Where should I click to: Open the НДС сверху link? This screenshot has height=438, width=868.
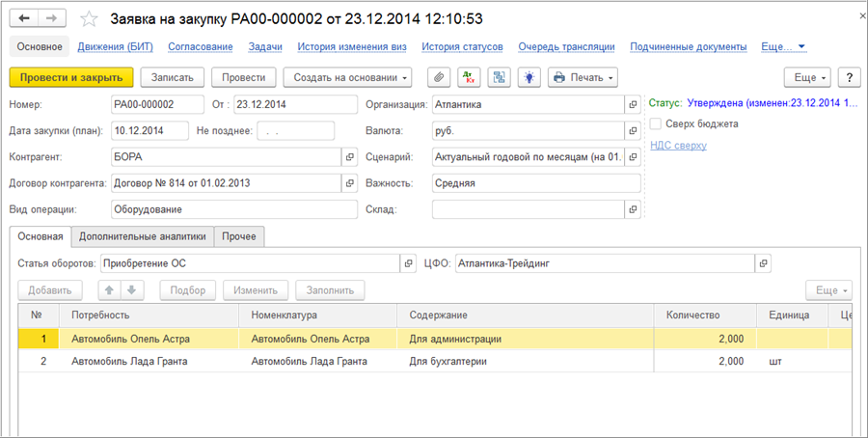pyautogui.click(x=678, y=145)
